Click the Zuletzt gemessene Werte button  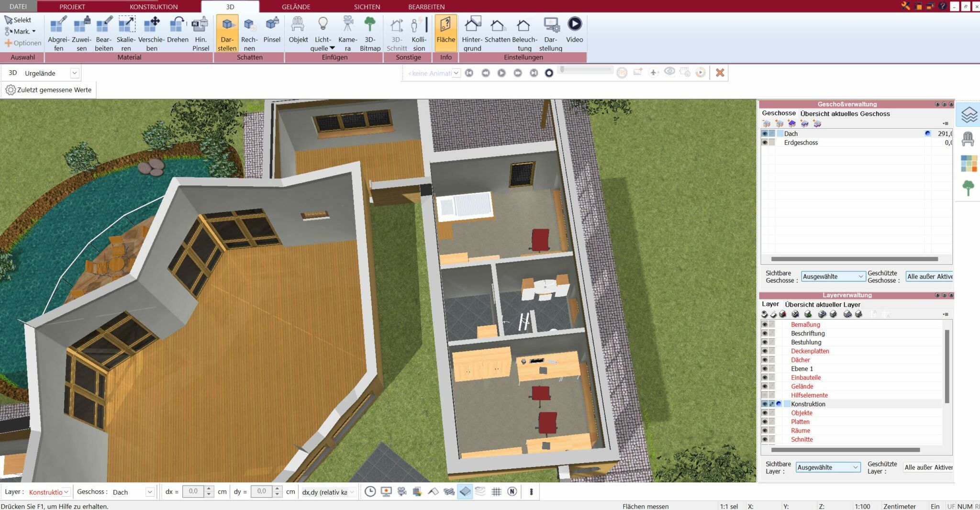coord(48,90)
